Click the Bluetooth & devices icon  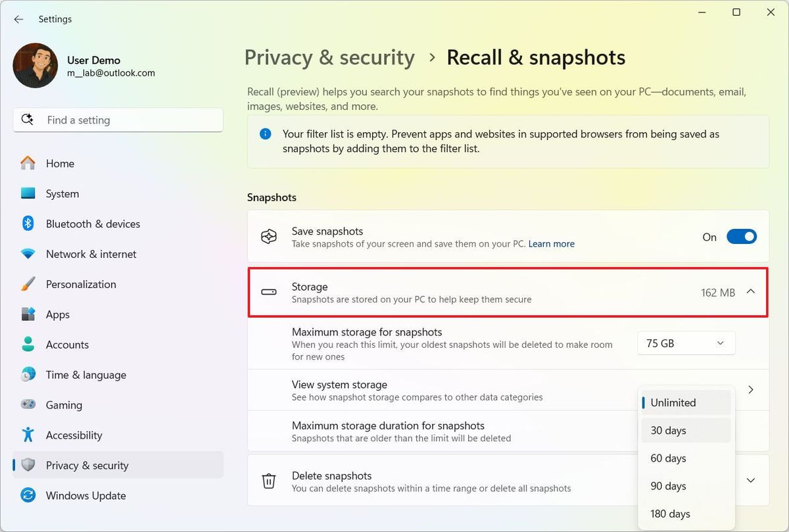26,224
